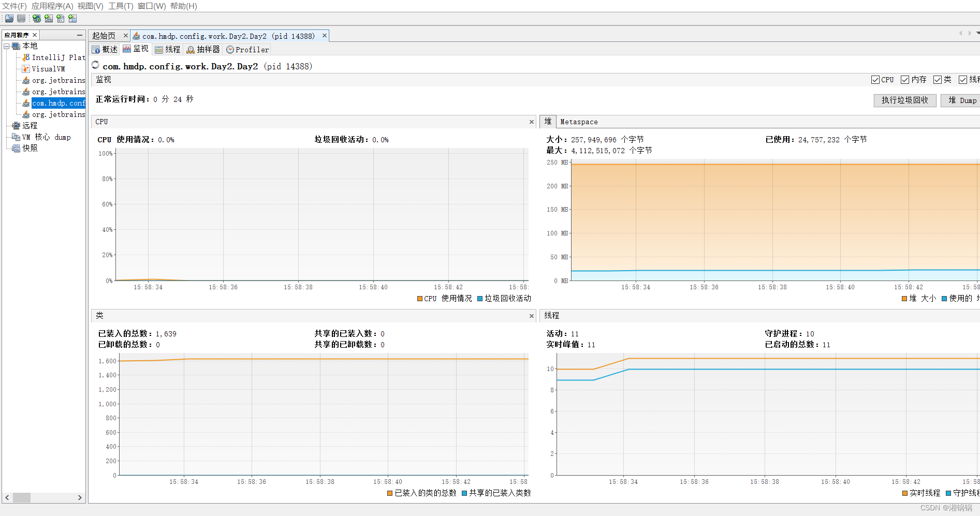Click the 本地 computer icon in tree
This screenshot has height=516, width=980.
pos(16,46)
